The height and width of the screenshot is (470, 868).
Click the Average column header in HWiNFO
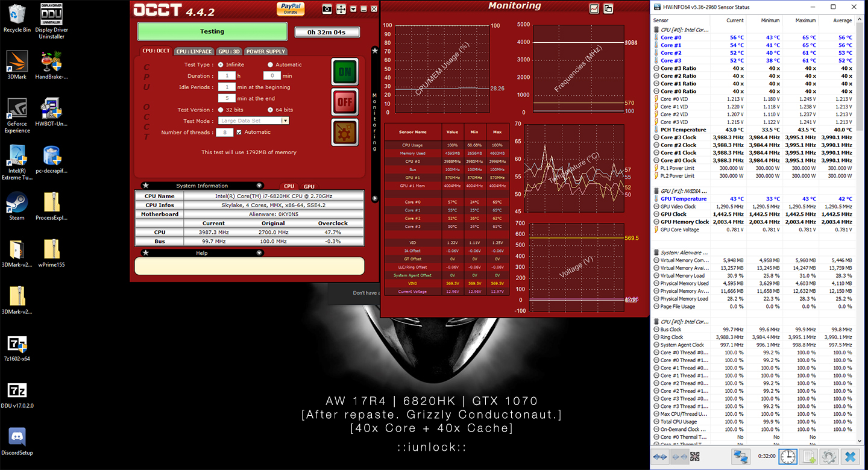coord(837,20)
